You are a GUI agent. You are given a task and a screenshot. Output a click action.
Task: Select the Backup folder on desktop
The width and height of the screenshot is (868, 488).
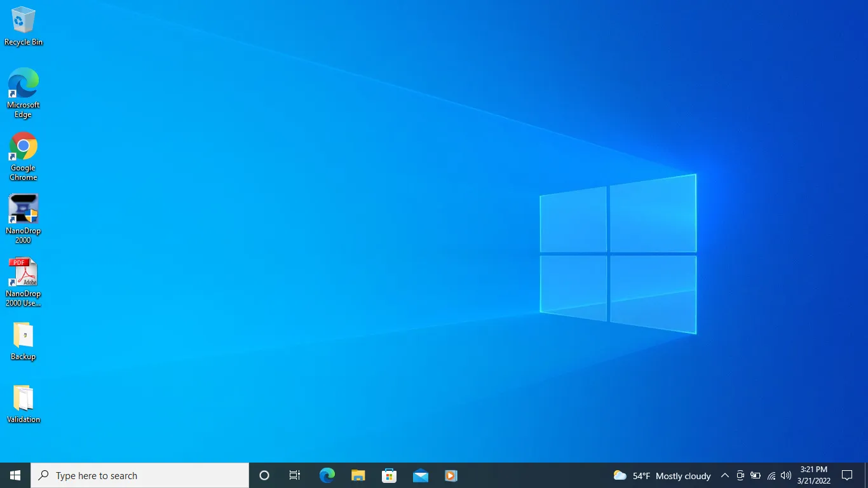24,341
